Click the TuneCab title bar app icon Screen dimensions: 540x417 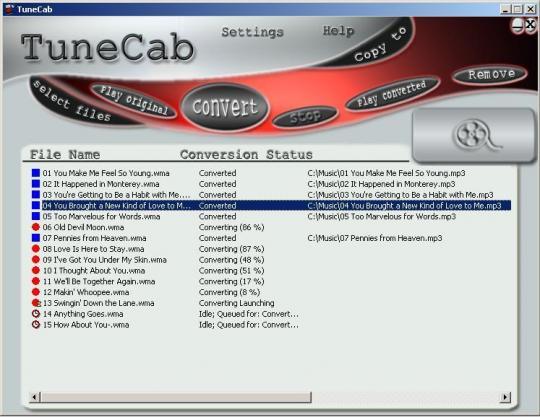click(x=9, y=9)
